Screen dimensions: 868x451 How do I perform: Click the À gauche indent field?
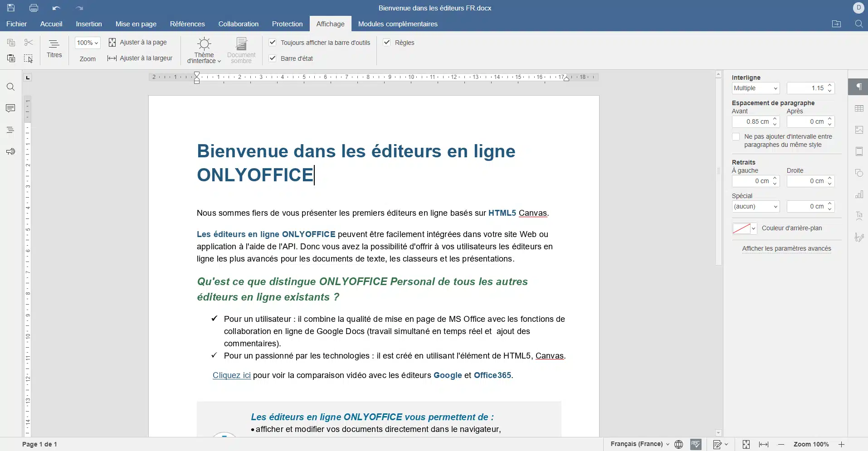[756, 181]
